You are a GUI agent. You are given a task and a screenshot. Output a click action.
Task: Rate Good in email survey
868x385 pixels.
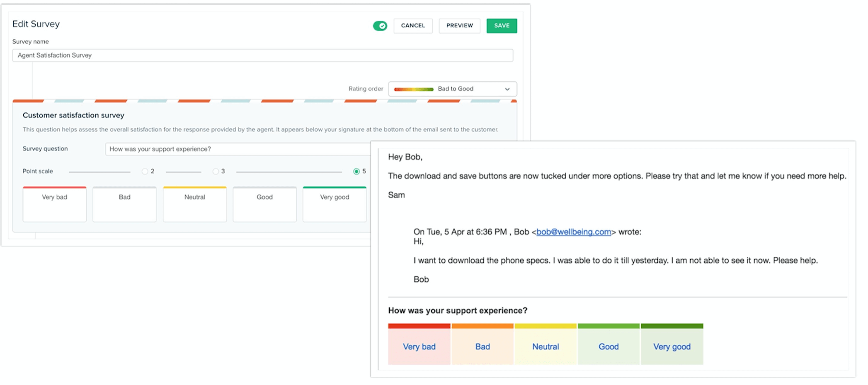pyautogui.click(x=609, y=344)
